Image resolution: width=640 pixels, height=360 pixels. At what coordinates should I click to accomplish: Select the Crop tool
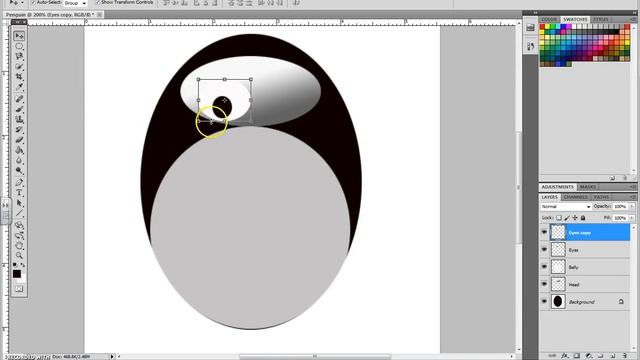click(19, 77)
